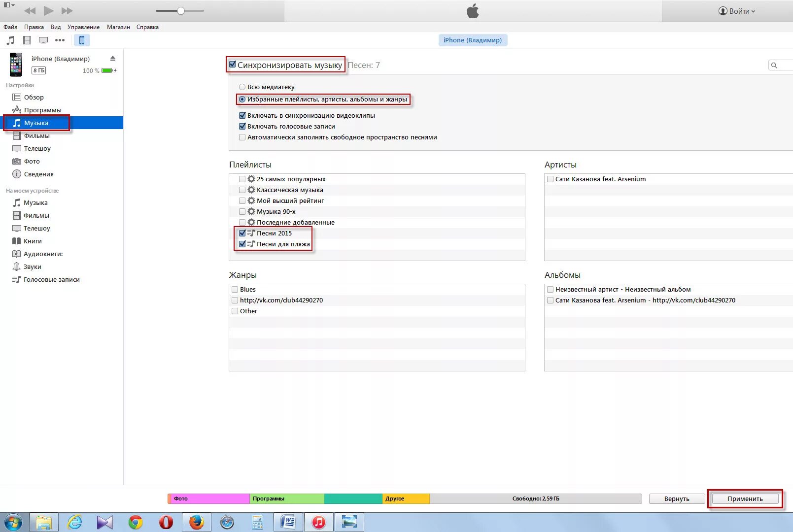
Task: Check the Other genre
Action: [235, 311]
